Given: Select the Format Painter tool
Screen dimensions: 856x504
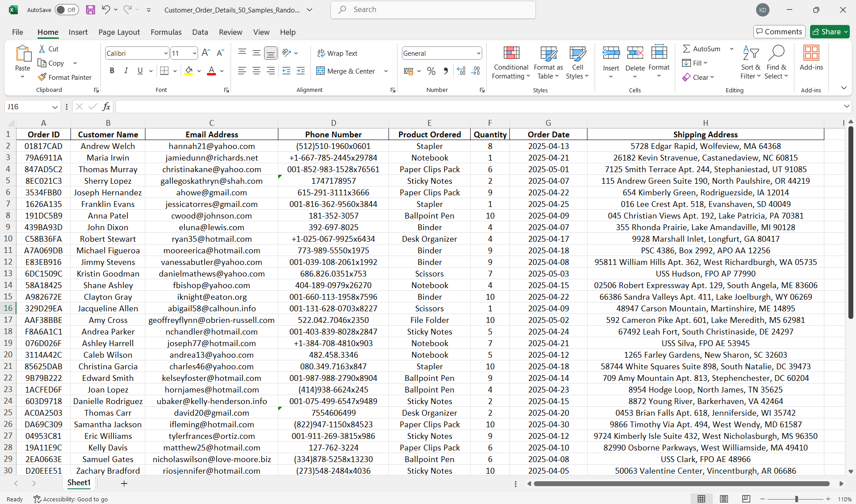Looking at the screenshot, I should pyautogui.click(x=65, y=77).
